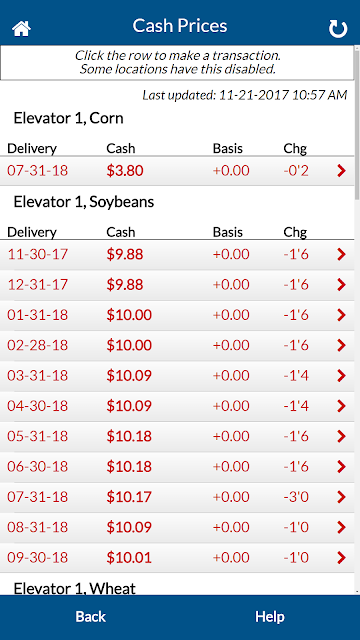Tap the home icon in header
Image resolution: width=360 pixels, height=640 pixels.
[x=22, y=28]
